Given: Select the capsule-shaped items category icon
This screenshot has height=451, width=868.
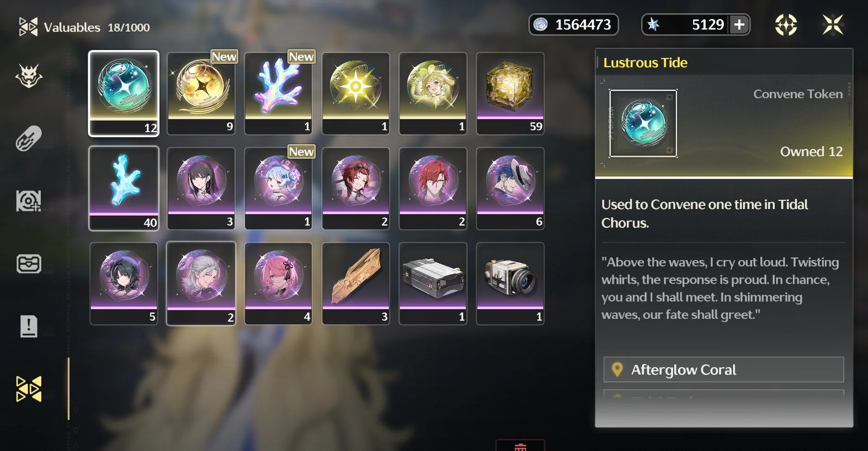Looking at the screenshot, I should click(x=29, y=139).
